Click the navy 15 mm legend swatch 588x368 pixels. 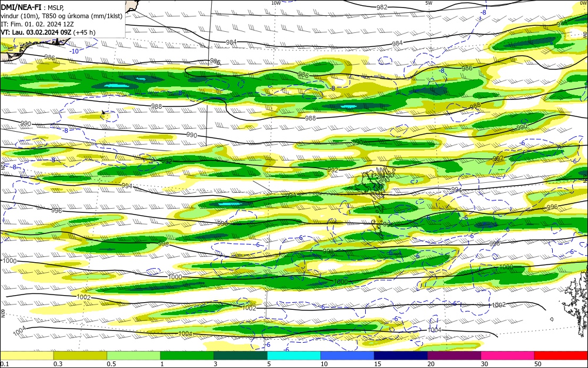400,355
